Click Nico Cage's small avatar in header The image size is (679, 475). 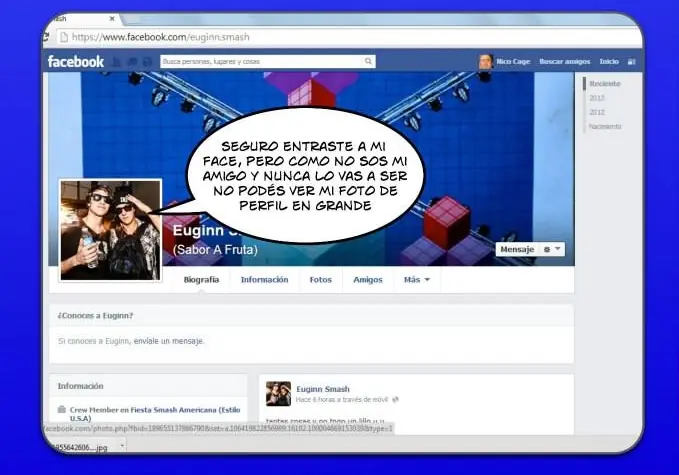click(x=485, y=61)
